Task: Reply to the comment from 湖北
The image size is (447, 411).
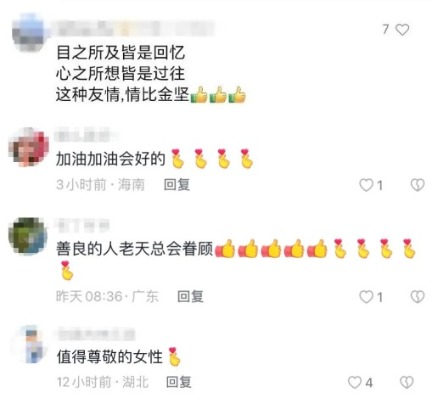Action: [x=179, y=382]
